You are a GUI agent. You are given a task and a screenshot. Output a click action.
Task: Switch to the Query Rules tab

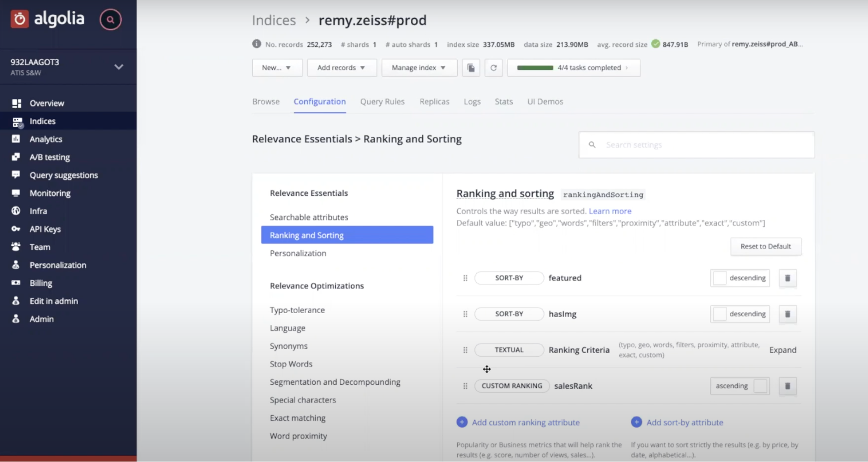coord(382,102)
